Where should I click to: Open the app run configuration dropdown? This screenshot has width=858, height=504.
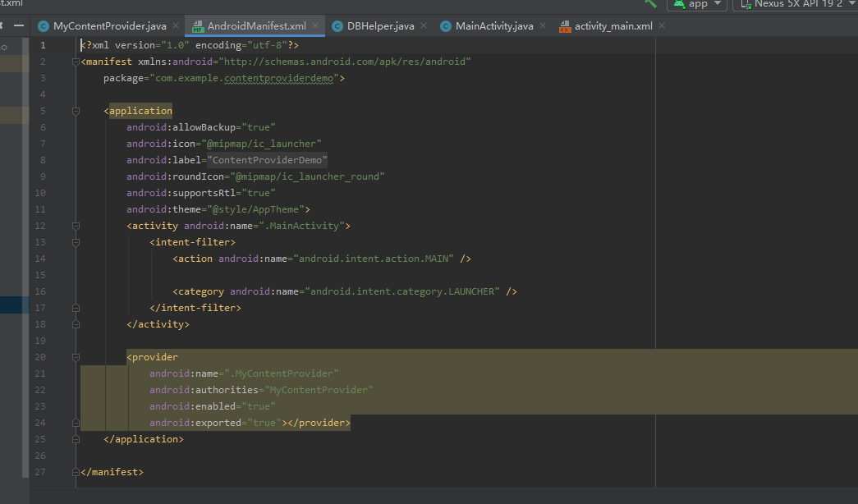(696, 4)
